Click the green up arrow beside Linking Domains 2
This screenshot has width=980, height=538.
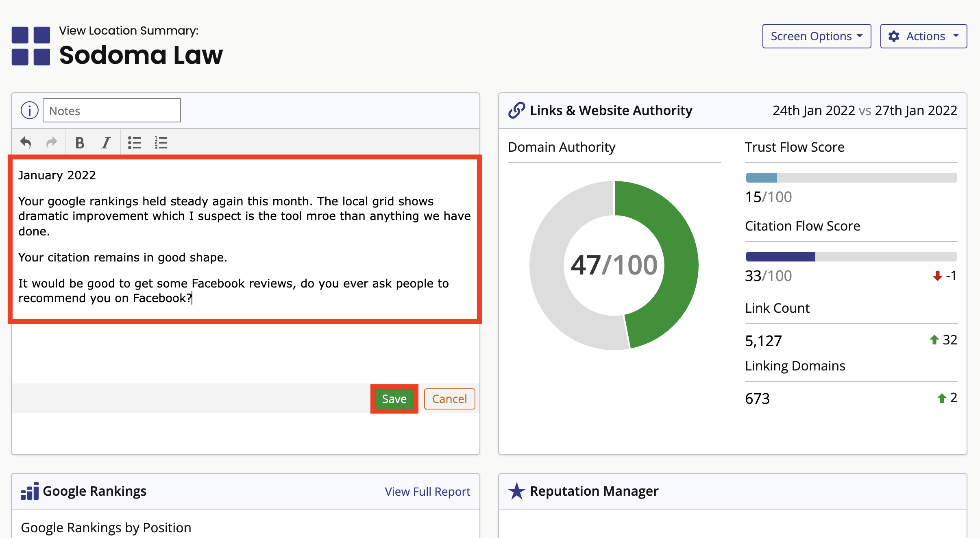pyautogui.click(x=942, y=398)
